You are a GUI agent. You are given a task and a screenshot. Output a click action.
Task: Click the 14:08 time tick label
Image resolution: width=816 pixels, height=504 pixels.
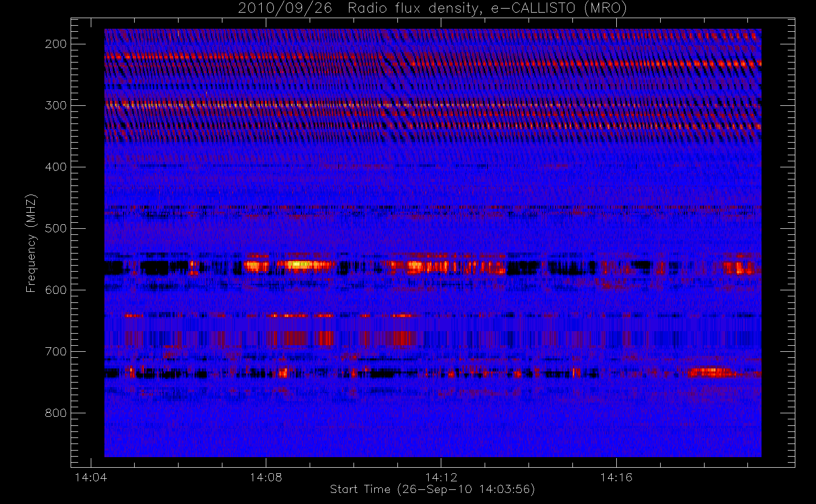click(266, 477)
